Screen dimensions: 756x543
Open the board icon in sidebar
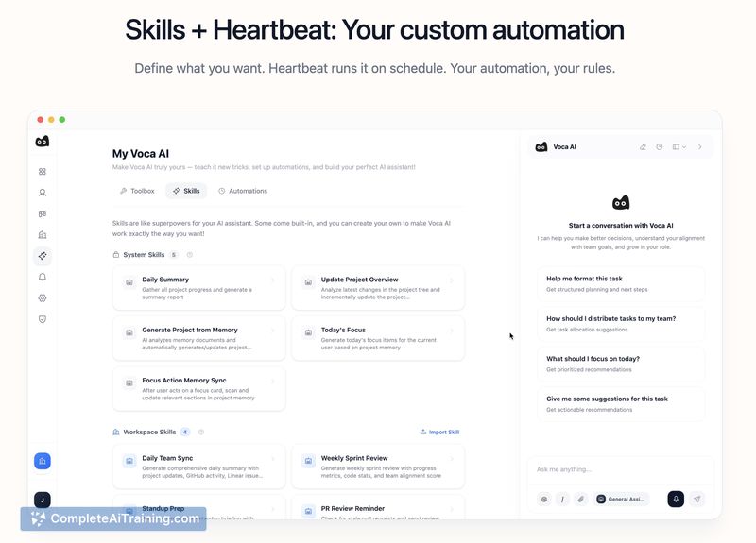(43, 214)
